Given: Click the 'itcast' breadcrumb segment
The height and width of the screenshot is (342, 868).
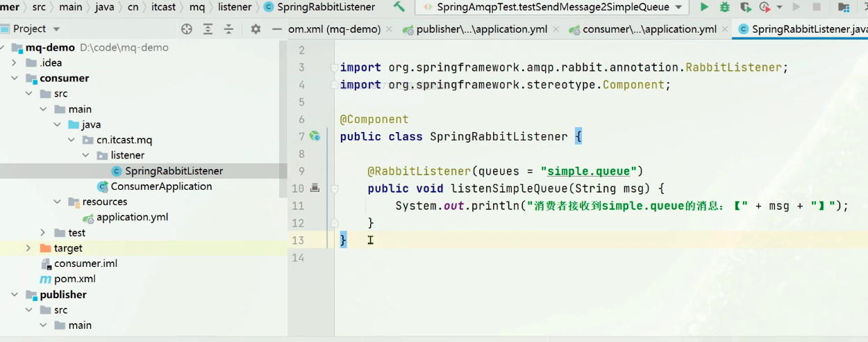Looking at the screenshot, I should coord(165,7).
